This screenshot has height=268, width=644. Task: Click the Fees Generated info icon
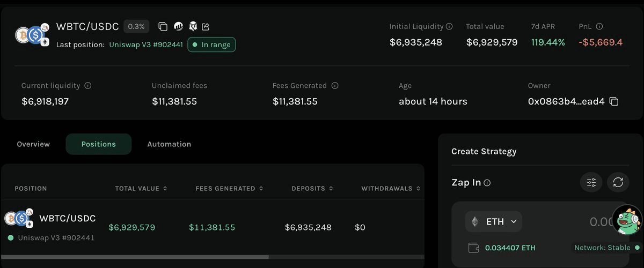[335, 86]
